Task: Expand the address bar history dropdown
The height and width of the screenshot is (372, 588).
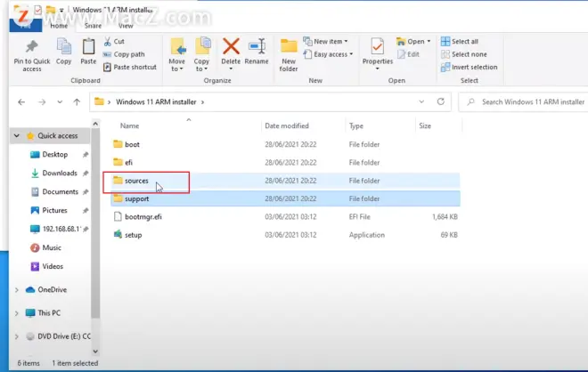Action: [x=421, y=101]
